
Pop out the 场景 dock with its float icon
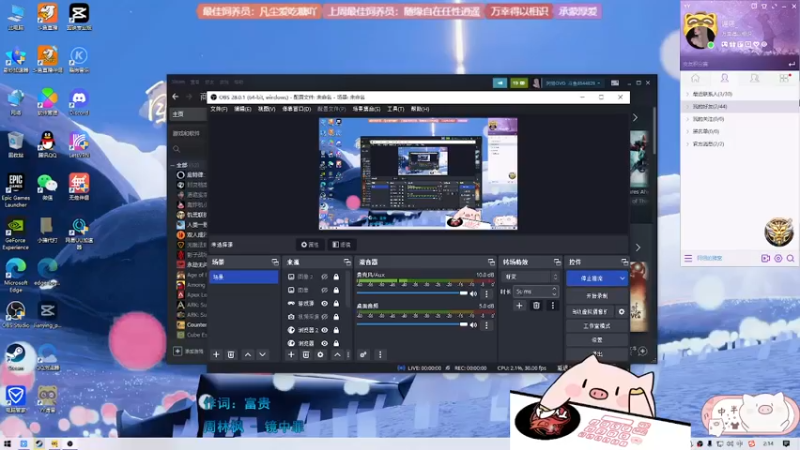(x=275, y=262)
